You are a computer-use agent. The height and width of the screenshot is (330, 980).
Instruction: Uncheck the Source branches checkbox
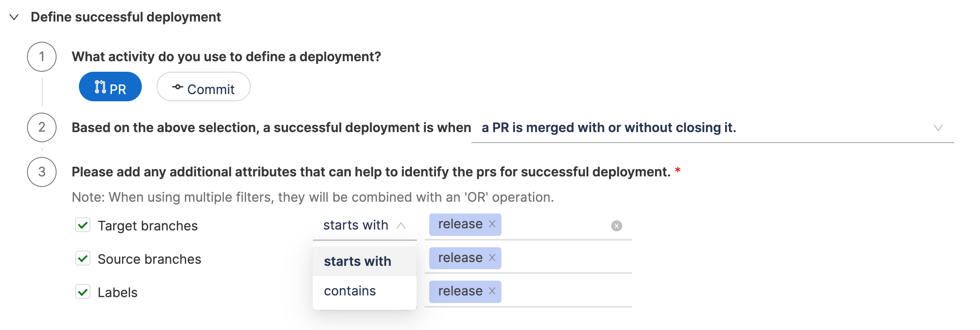(x=83, y=258)
